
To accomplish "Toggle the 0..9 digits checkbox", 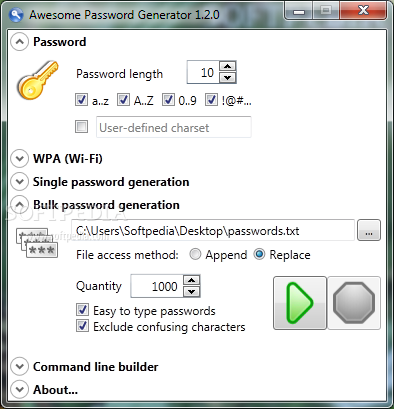I will click(168, 100).
